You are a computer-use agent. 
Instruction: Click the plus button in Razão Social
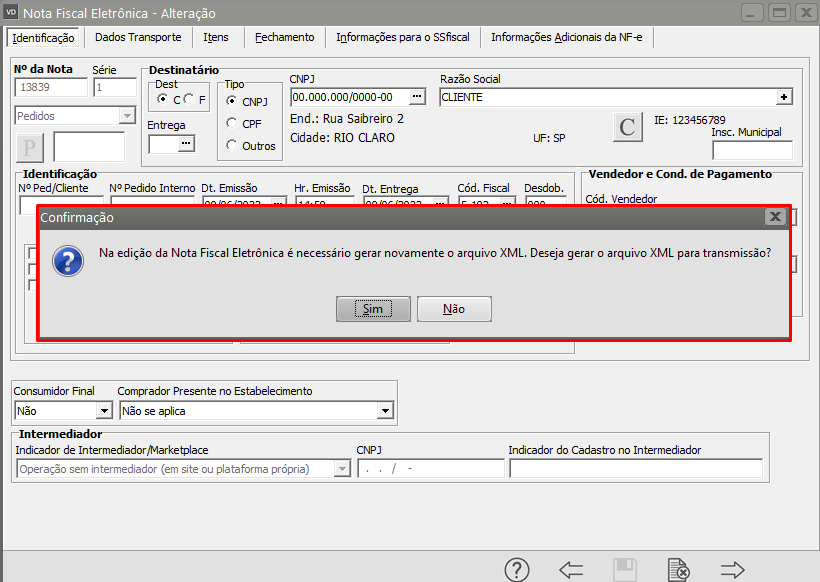[784, 97]
